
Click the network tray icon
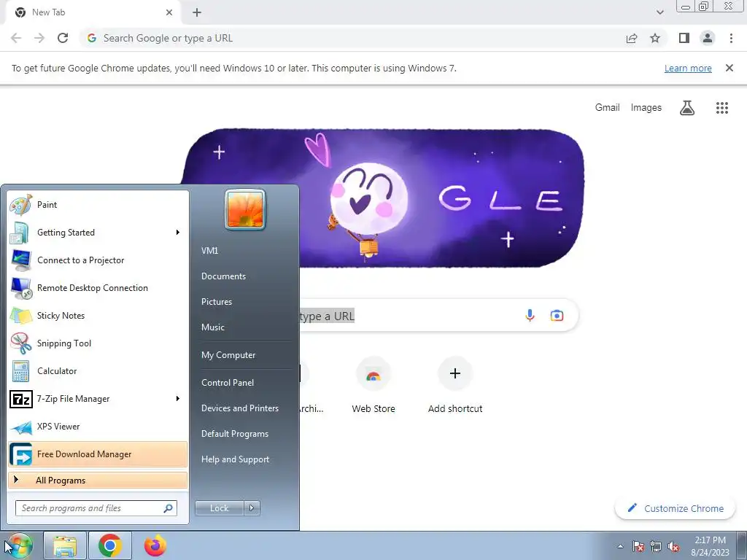656,546
